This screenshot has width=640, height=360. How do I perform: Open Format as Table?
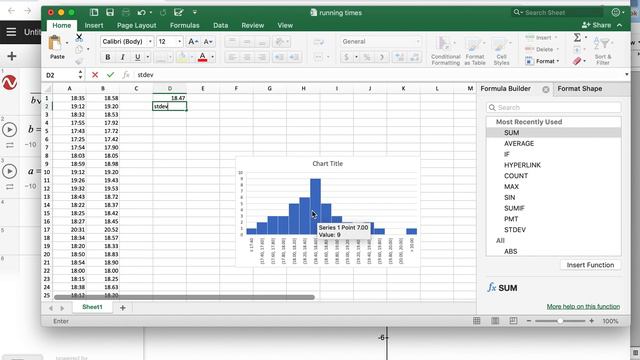[475, 51]
